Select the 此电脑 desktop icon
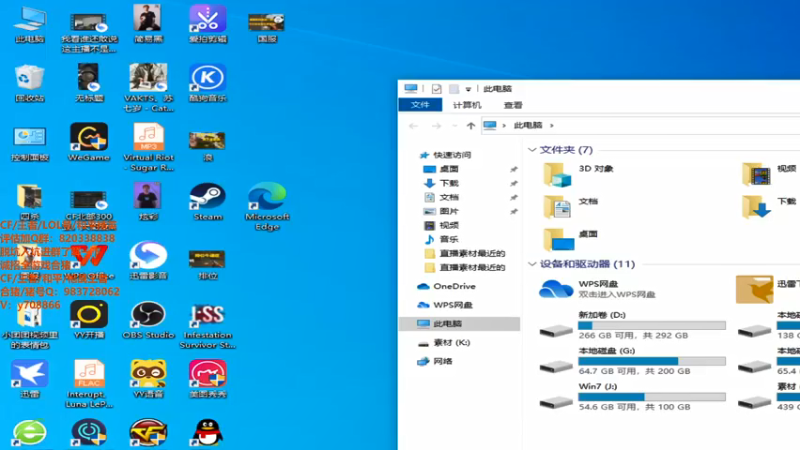The height and width of the screenshot is (450, 800). point(30,24)
